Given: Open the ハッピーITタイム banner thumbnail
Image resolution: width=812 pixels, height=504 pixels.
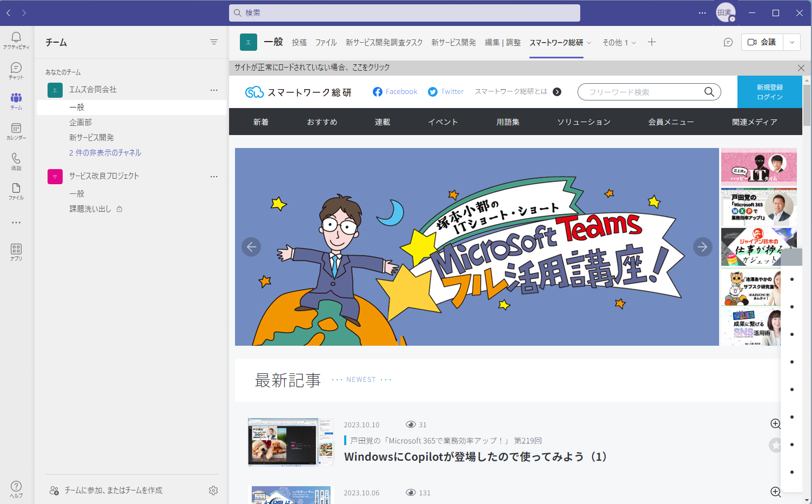Looking at the screenshot, I should [x=759, y=166].
